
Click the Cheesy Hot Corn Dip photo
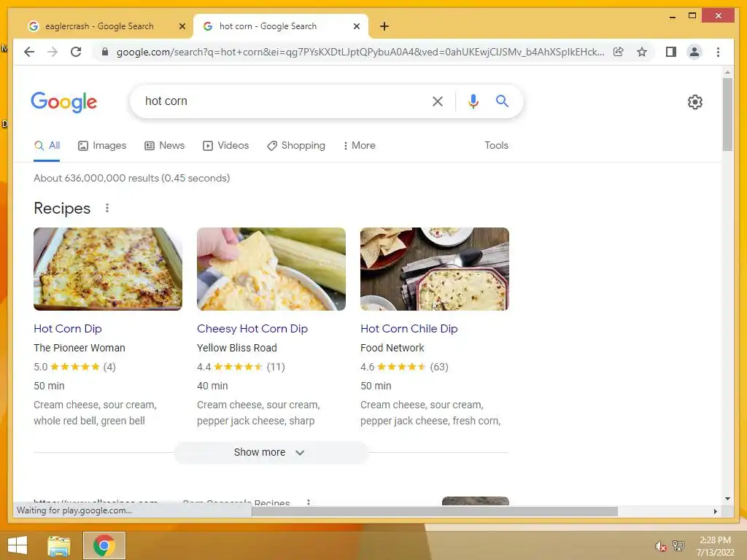coord(271,269)
